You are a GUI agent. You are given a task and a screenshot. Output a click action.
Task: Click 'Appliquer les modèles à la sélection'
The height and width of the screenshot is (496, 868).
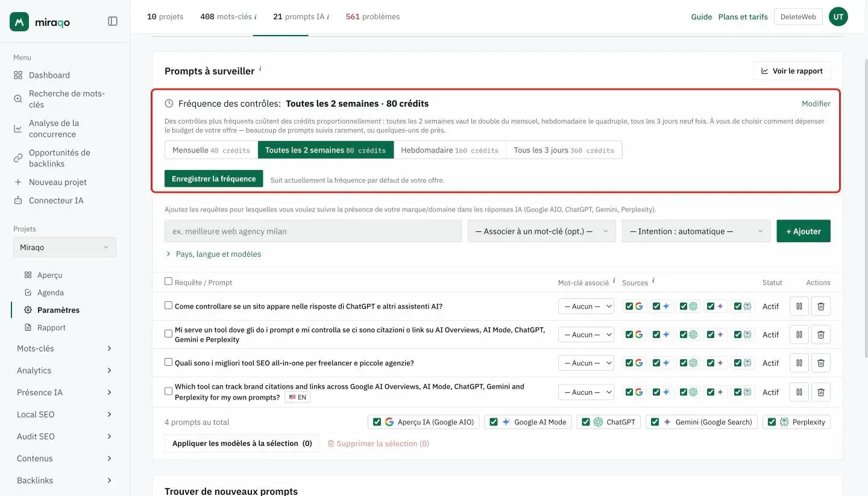pyautogui.click(x=242, y=444)
